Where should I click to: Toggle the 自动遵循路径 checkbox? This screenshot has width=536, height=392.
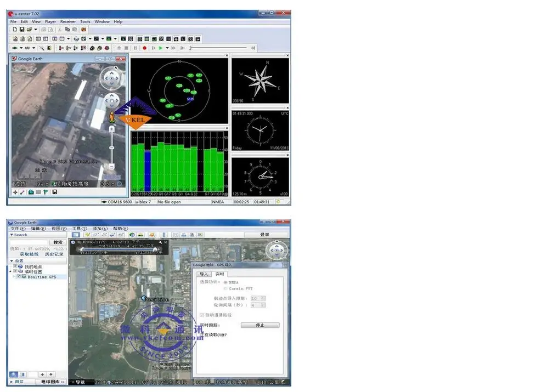click(x=202, y=315)
